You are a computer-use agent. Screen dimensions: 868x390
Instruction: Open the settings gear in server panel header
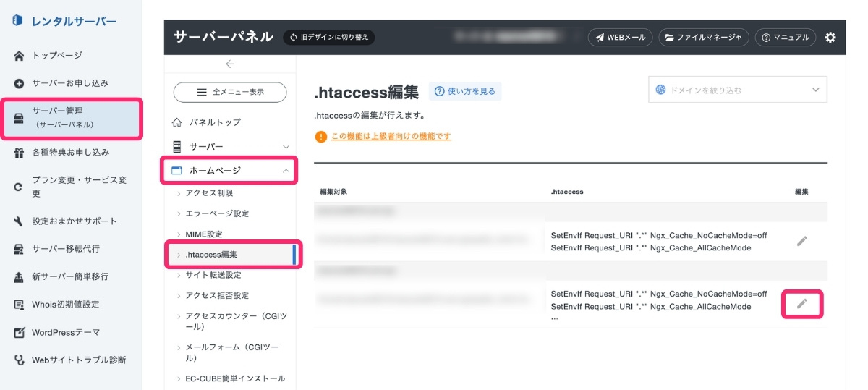coord(830,37)
